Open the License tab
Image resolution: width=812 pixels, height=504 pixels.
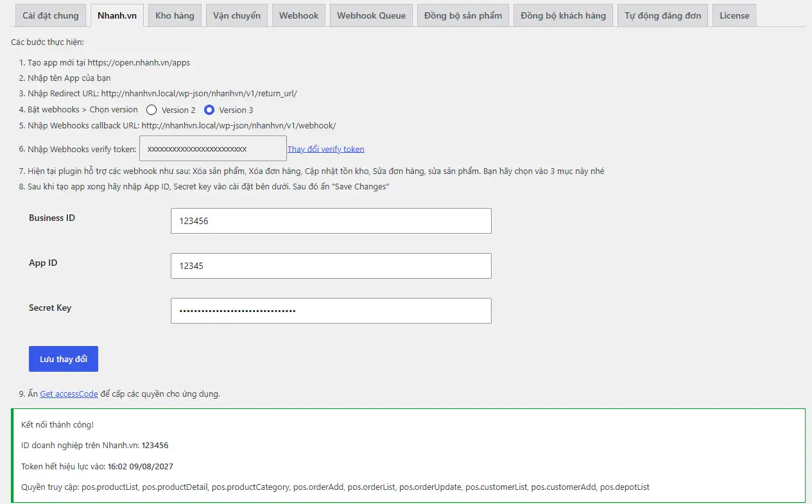click(734, 15)
